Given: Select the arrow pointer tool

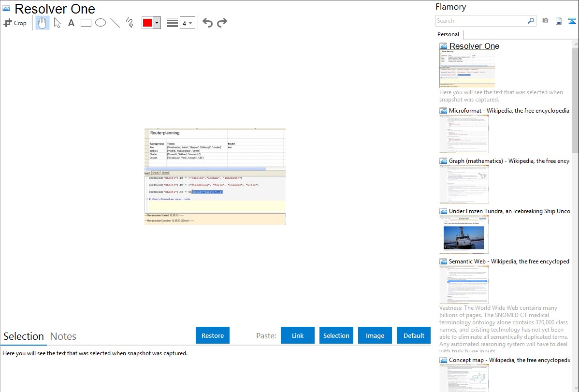Looking at the screenshot, I should 57,23.
